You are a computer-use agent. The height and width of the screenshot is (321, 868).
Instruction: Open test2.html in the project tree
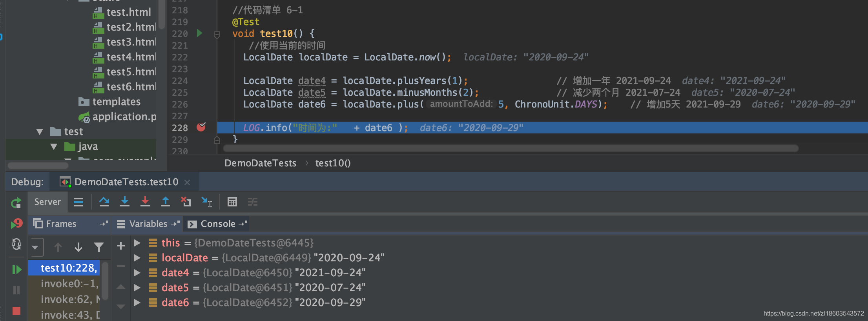pyautogui.click(x=131, y=27)
